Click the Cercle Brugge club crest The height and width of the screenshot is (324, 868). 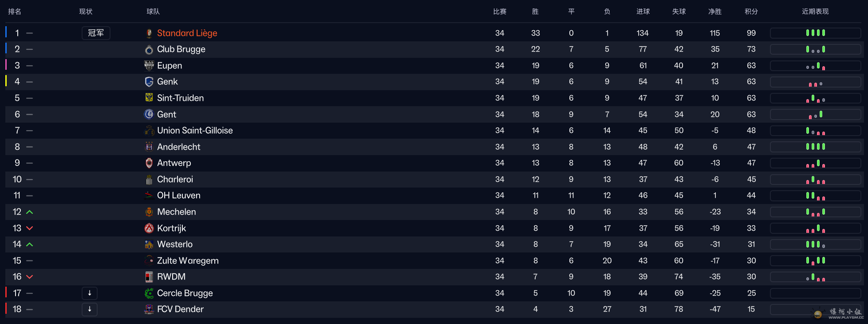point(149,293)
